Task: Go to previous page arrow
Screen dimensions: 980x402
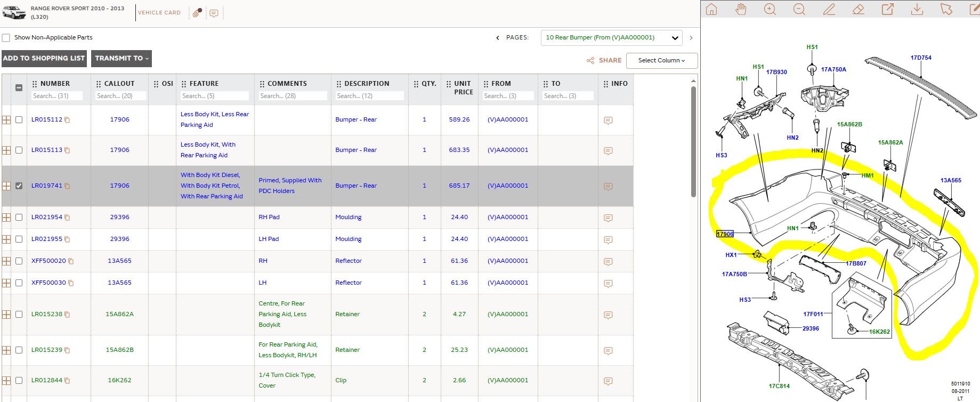Action: pos(498,38)
